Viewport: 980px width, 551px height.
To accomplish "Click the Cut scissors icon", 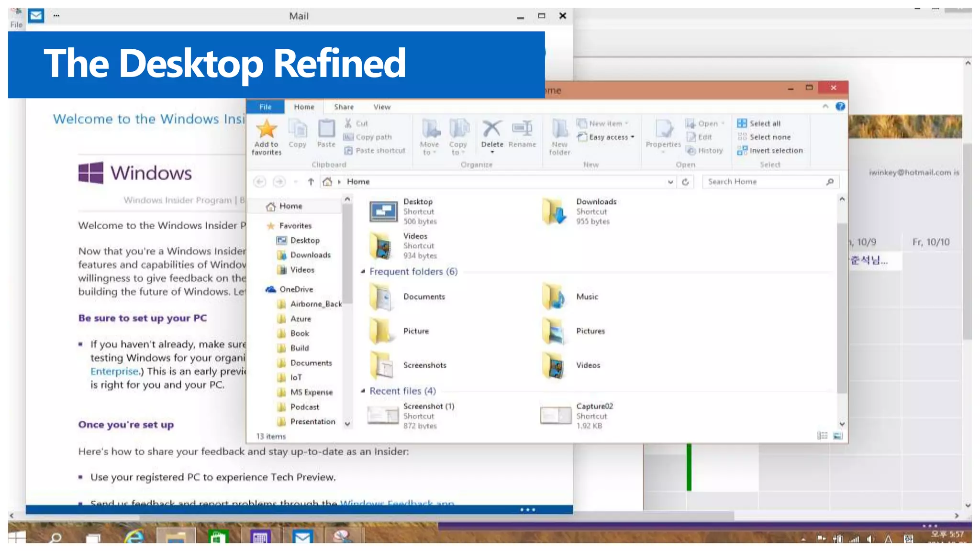I will (348, 123).
